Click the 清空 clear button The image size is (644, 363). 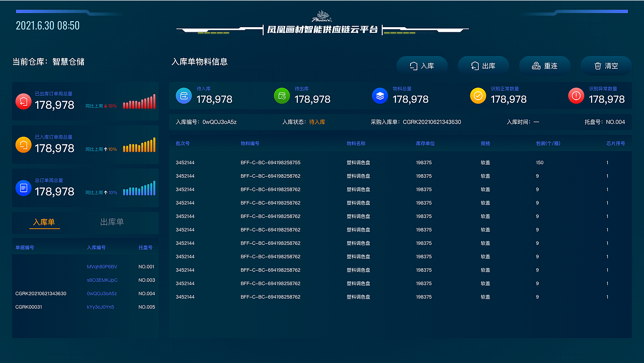606,66
